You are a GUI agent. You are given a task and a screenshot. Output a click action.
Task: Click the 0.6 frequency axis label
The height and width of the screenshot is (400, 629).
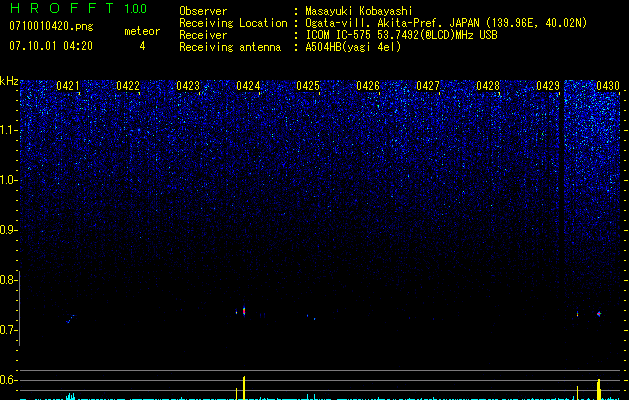tap(8, 380)
